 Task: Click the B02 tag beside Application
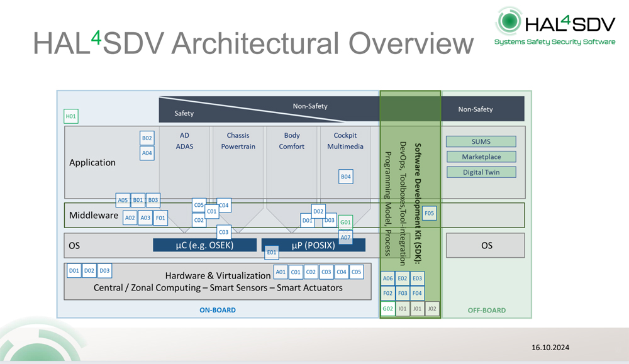tap(147, 138)
